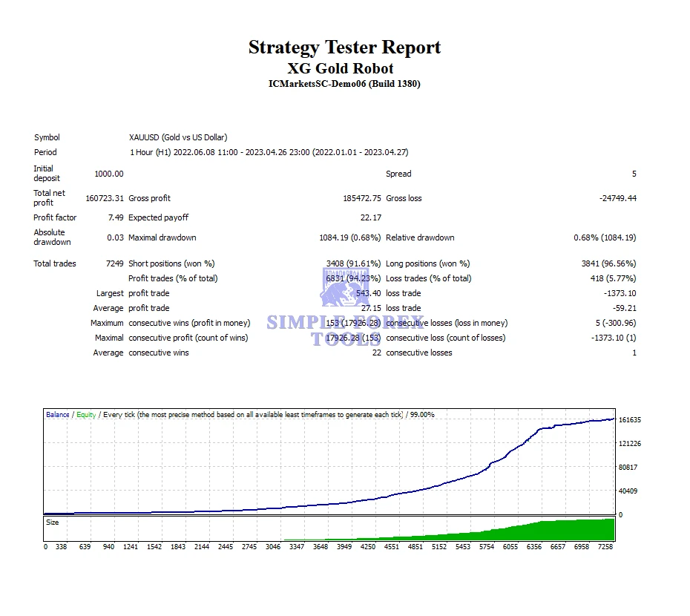Select the initial deposit value 1000.00
Viewport: 690px width, 616px height.
coord(109,174)
